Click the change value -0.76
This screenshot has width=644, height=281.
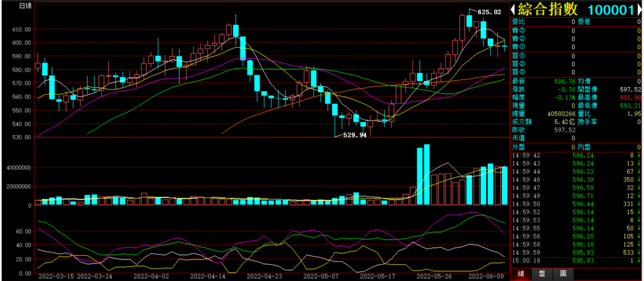[x=566, y=89]
